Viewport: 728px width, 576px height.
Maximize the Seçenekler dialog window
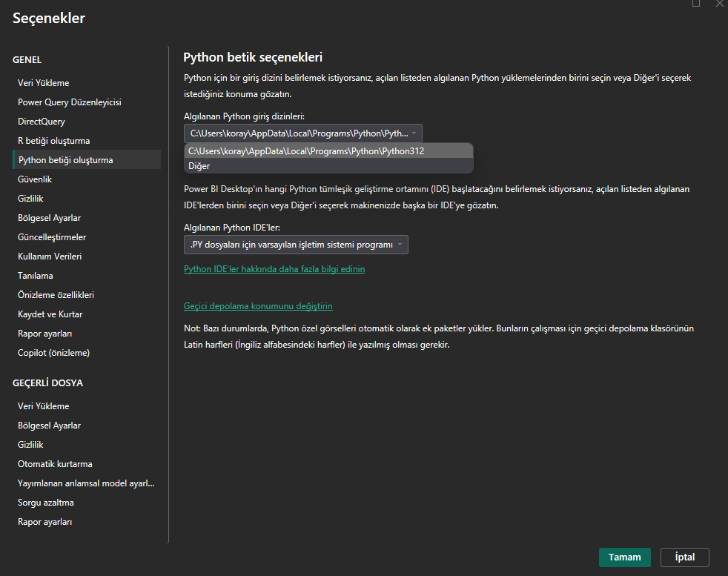click(695, 4)
